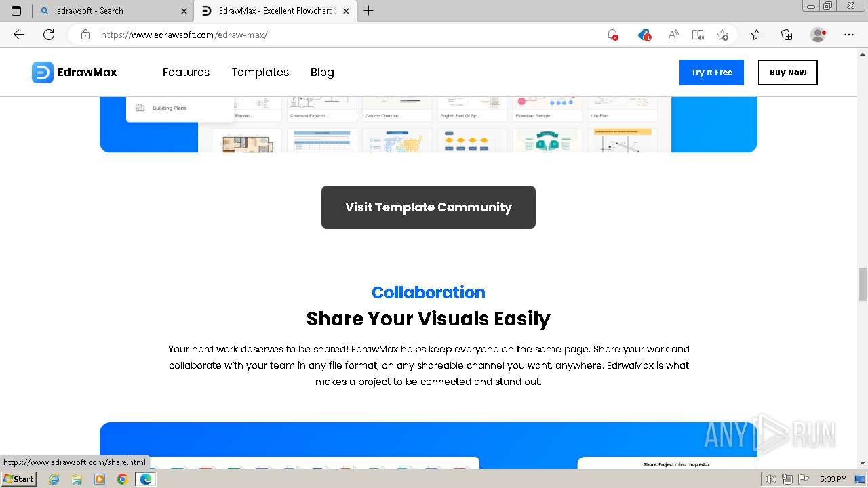Open Chrome from taskbar

coord(123,479)
